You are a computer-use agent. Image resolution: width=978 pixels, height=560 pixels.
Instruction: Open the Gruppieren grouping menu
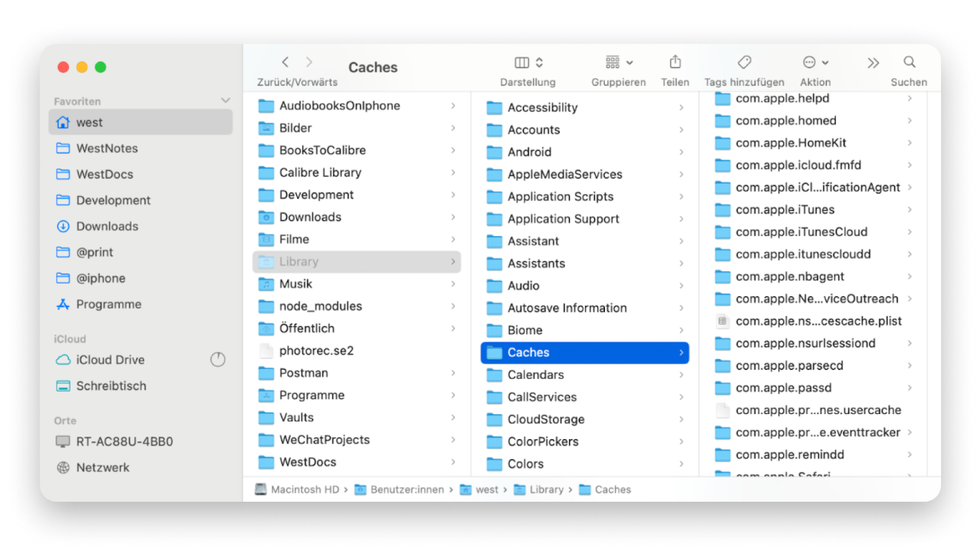coord(619,62)
